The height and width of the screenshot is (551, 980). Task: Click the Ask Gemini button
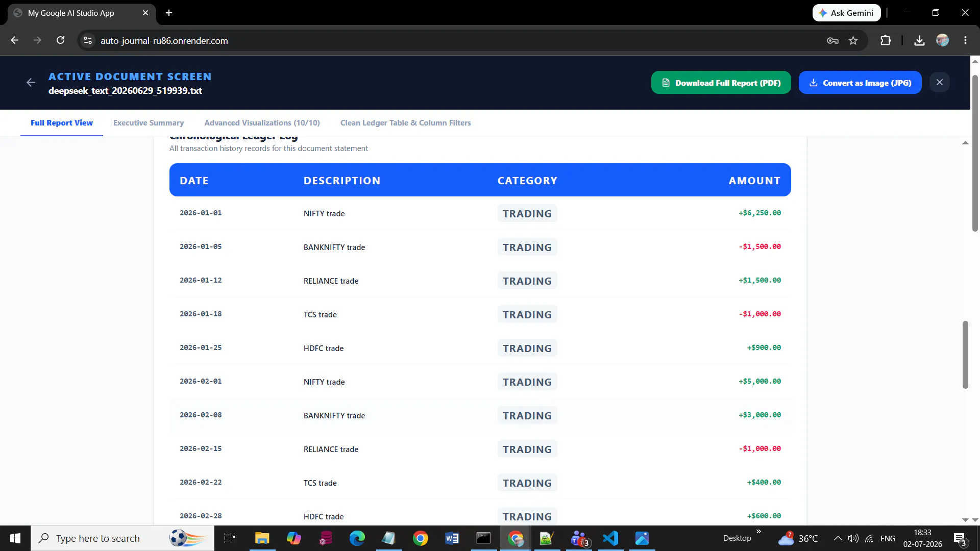846,13
